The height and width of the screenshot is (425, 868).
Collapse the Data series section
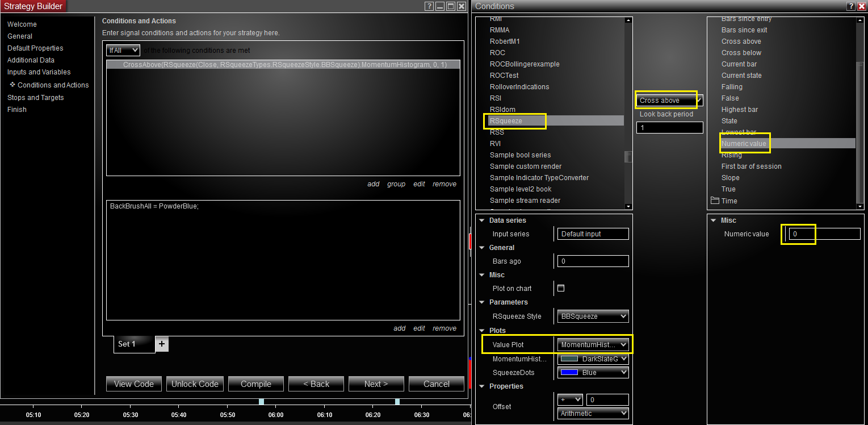coord(482,220)
